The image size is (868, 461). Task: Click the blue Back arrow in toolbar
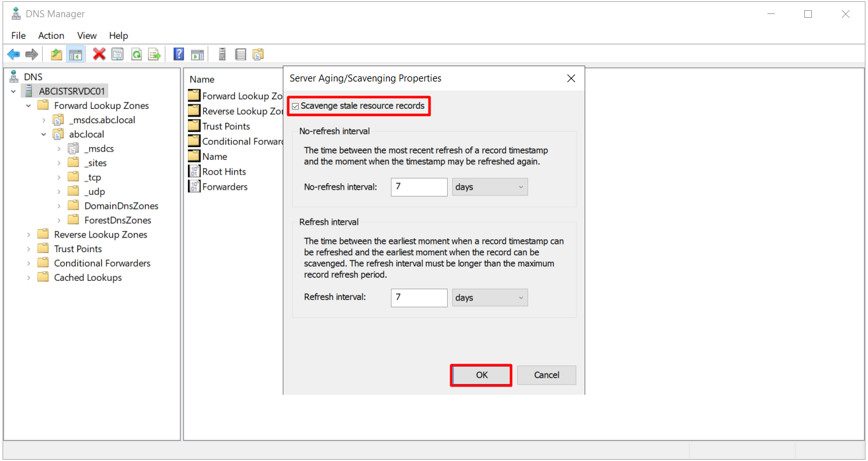coord(13,54)
